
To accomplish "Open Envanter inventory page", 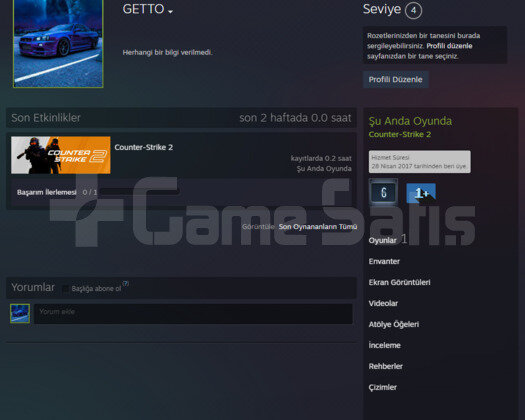I will pos(384,261).
